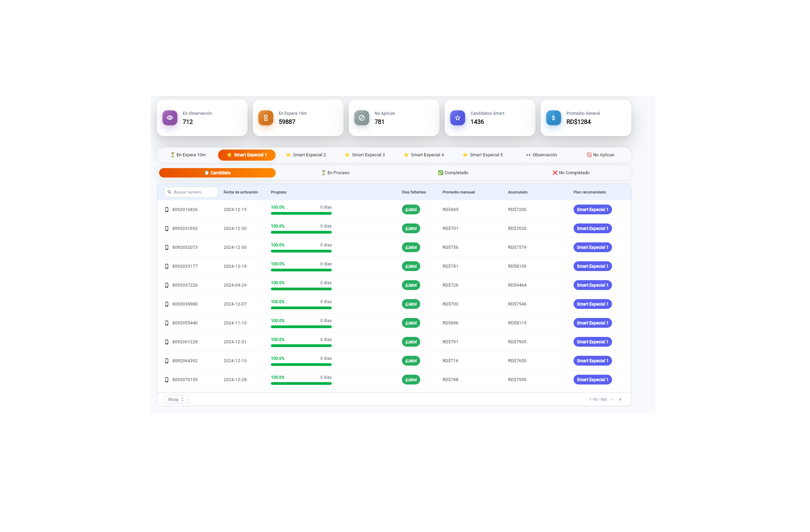Viewport: 810px width, 532px height.
Task: Click ¡Listo! badge for 8092031692
Action: pos(411,229)
